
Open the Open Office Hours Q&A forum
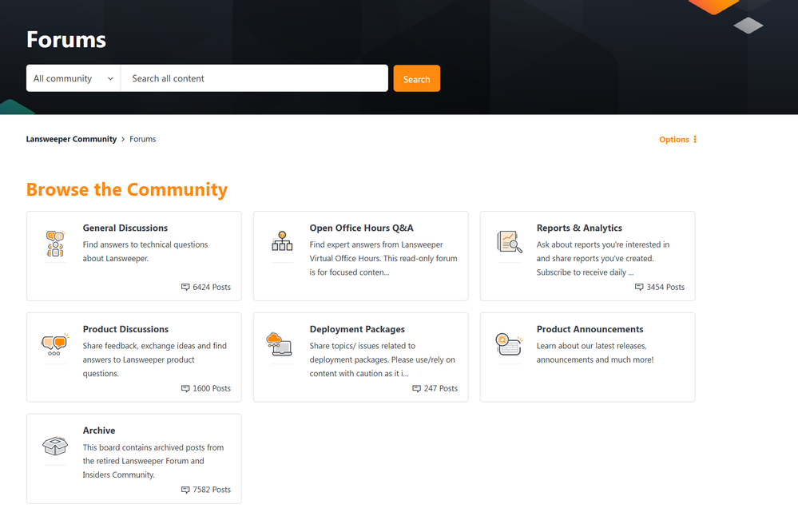pyautogui.click(x=361, y=228)
